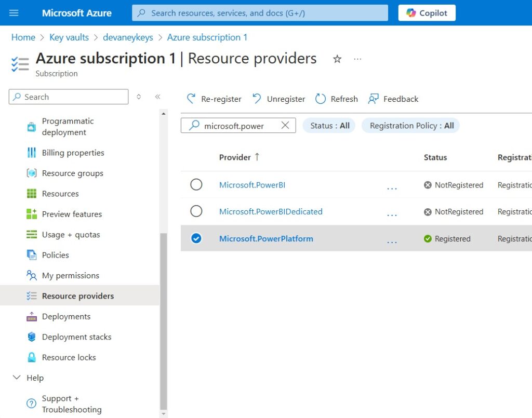Screen dimensions: 532x418
Task: Open Key vaults breadcrumb link
Action: click(69, 37)
